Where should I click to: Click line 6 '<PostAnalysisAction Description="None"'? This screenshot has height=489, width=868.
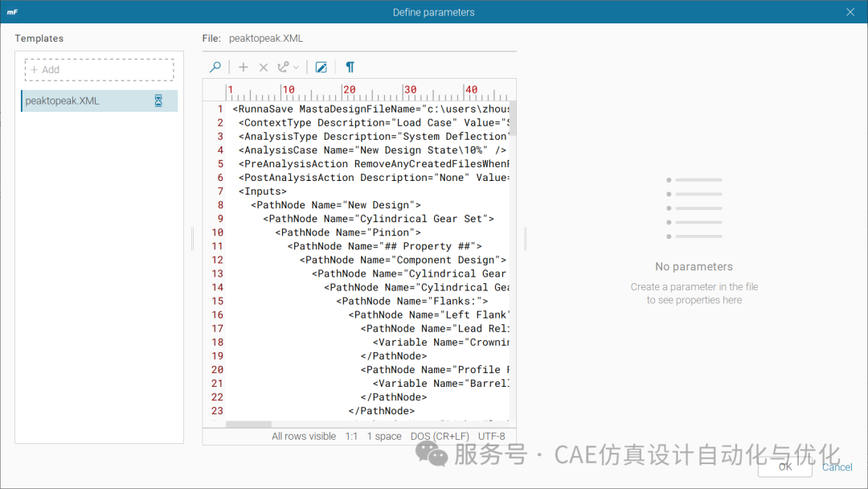click(374, 178)
